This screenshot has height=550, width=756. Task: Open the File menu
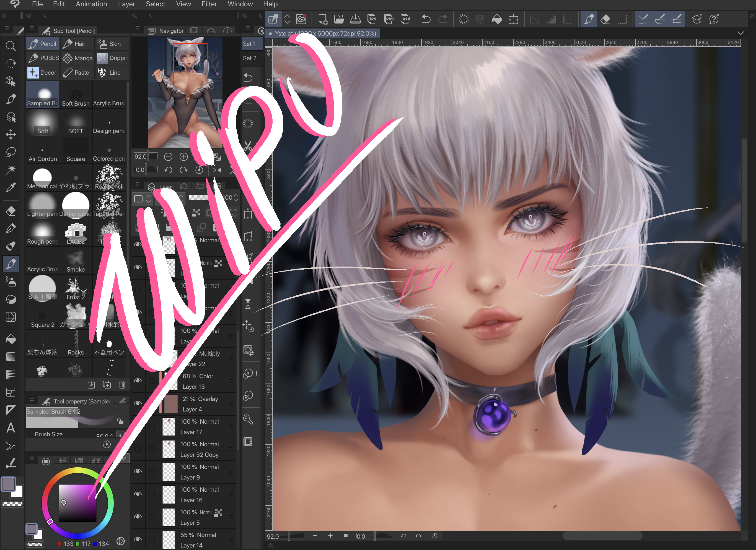(x=37, y=4)
